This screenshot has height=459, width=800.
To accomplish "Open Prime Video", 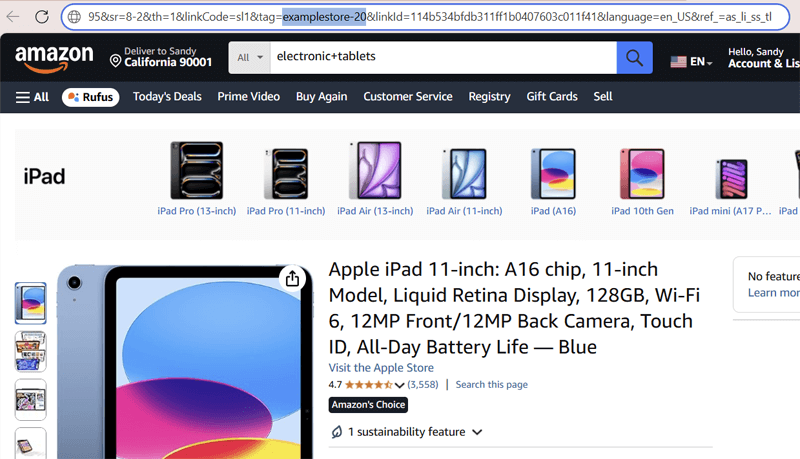I will coord(248,96).
